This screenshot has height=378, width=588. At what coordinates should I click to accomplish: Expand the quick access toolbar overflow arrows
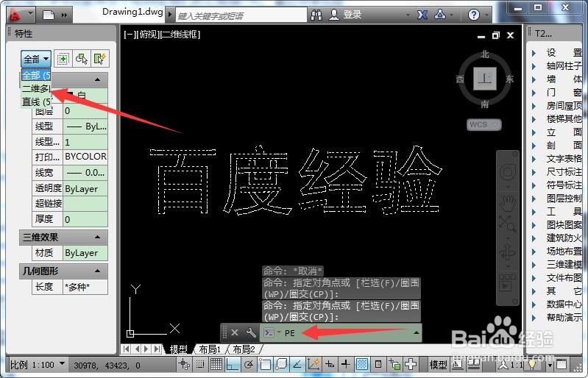pyautogui.click(x=64, y=15)
